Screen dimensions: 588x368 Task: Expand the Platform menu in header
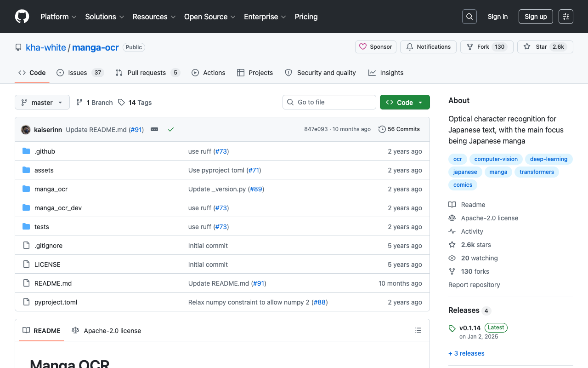tap(58, 17)
